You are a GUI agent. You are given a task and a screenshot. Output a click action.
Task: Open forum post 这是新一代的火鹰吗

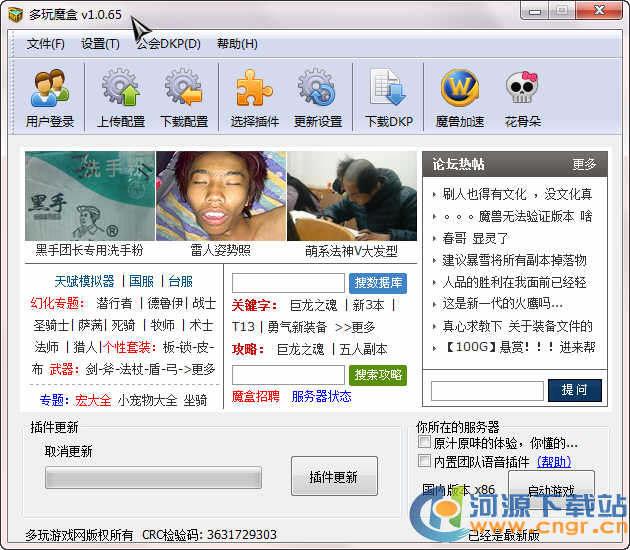502,304
